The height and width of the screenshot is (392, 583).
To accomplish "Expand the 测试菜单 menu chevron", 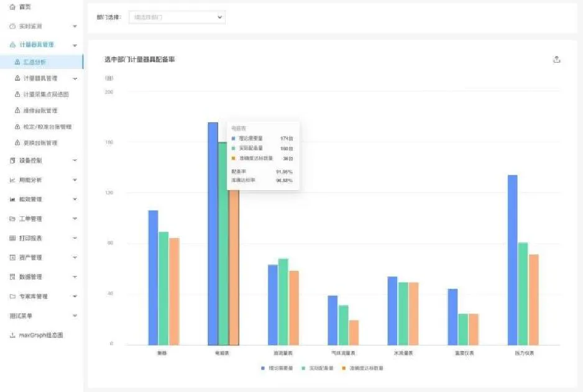I will pos(75,316).
